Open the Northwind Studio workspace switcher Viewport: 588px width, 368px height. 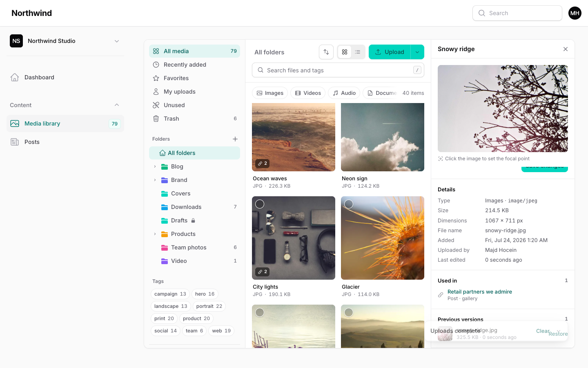pos(65,41)
